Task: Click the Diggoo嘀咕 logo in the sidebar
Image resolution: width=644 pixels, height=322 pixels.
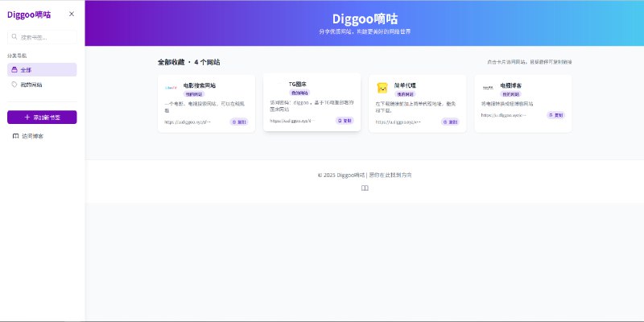Action: (29, 14)
